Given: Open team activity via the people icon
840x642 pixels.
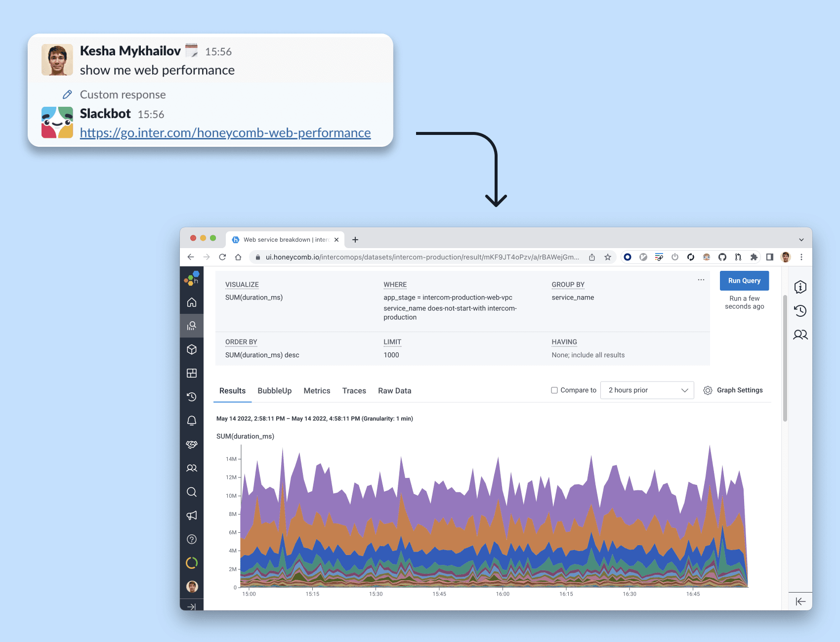Looking at the screenshot, I should coord(800,335).
